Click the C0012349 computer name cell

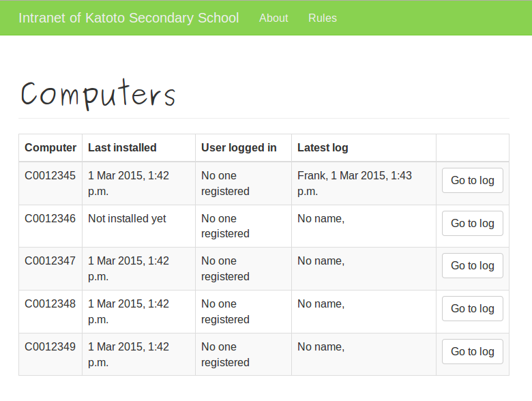(x=50, y=346)
